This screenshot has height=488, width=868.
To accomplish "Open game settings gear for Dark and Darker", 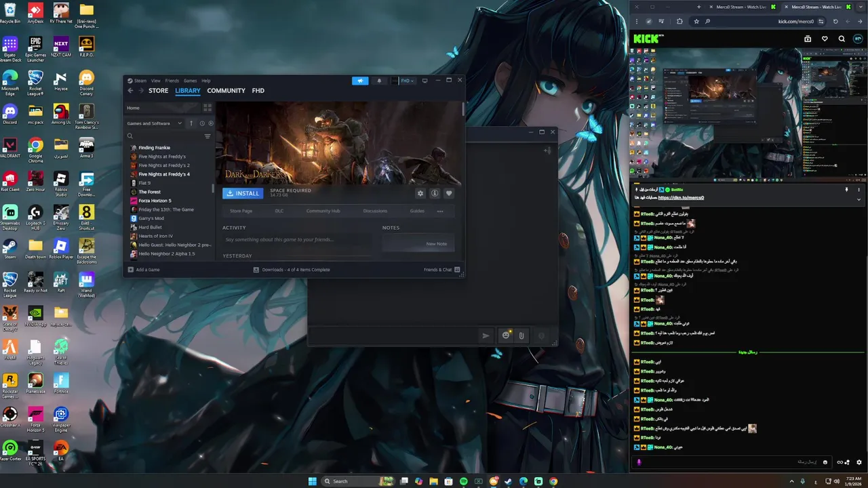I will coord(420,193).
